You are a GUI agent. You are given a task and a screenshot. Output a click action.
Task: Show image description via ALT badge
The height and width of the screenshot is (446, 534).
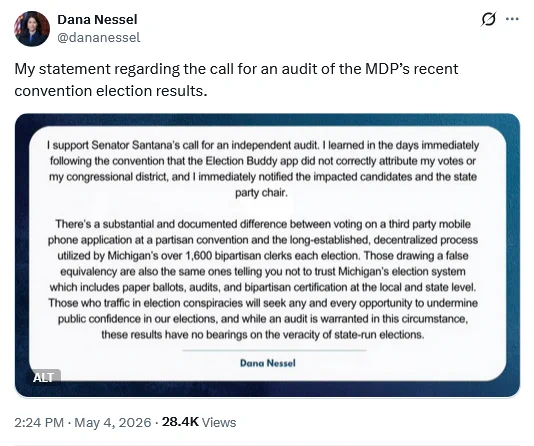[x=44, y=377]
